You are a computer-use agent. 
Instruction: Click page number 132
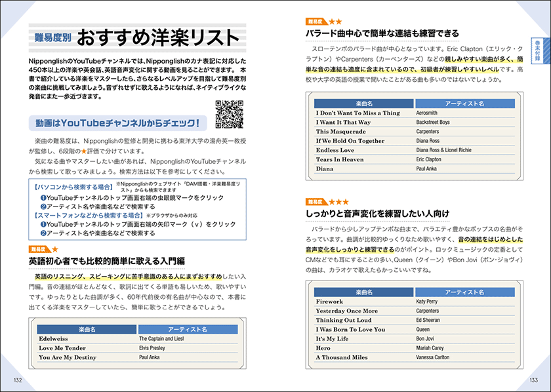[x=18, y=380]
